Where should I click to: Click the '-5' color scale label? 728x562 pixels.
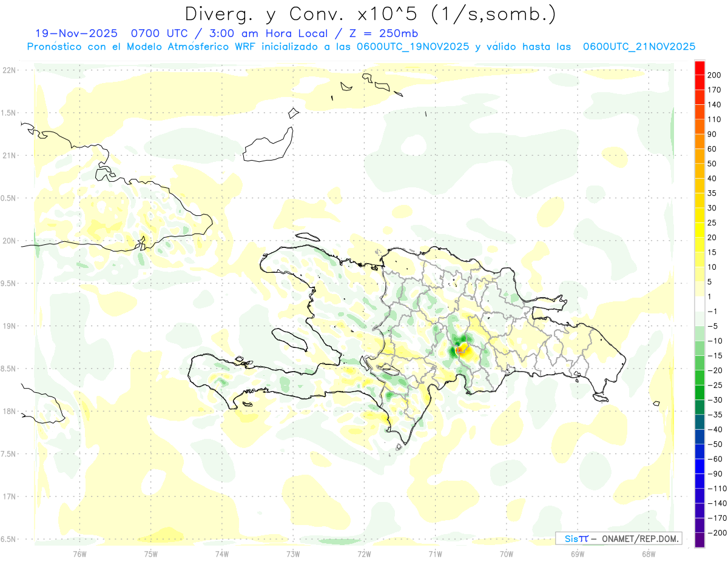(713, 326)
